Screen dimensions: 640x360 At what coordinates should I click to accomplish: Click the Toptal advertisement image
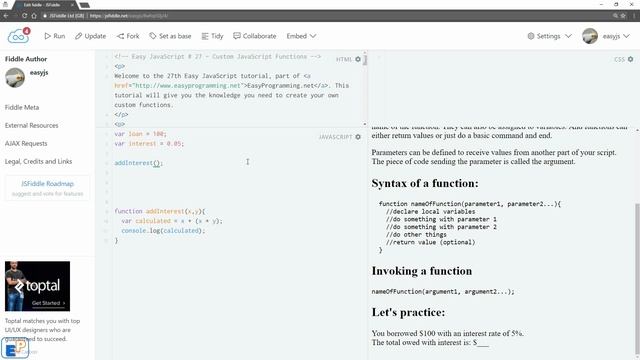[37, 286]
